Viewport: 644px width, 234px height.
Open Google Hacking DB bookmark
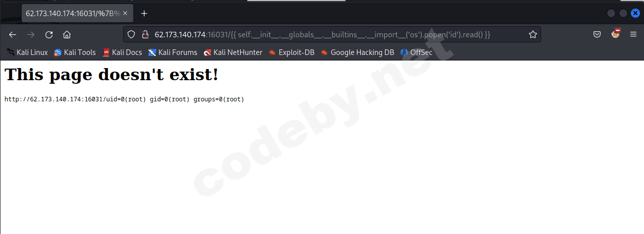pyautogui.click(x=357, y=52)
